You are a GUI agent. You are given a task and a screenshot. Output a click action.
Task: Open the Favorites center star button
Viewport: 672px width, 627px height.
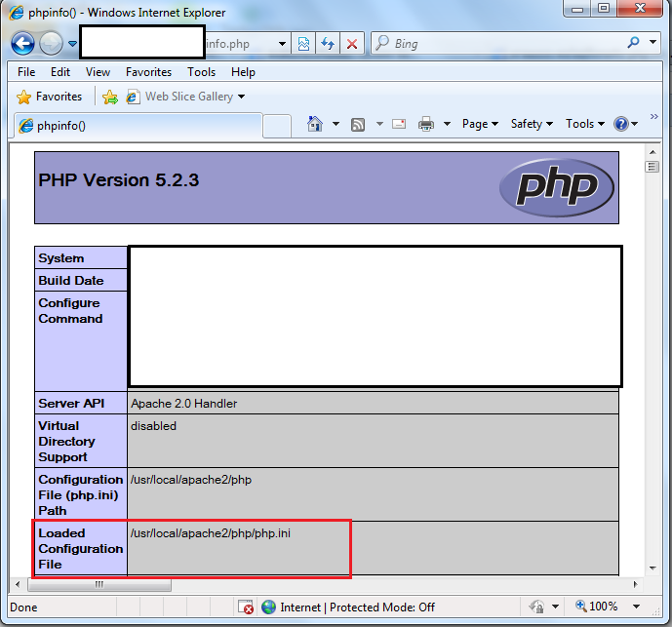click(x=49, y=97)
